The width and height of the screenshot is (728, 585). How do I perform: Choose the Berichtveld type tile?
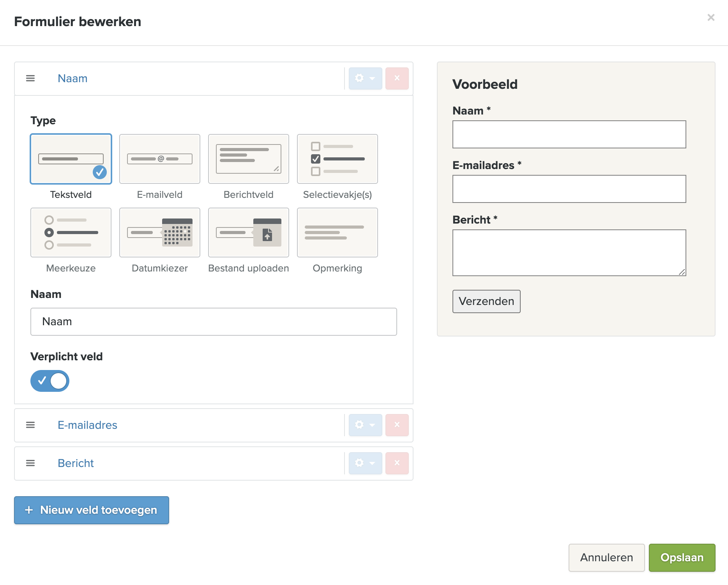pyautogui.click(x=248, y=159)
